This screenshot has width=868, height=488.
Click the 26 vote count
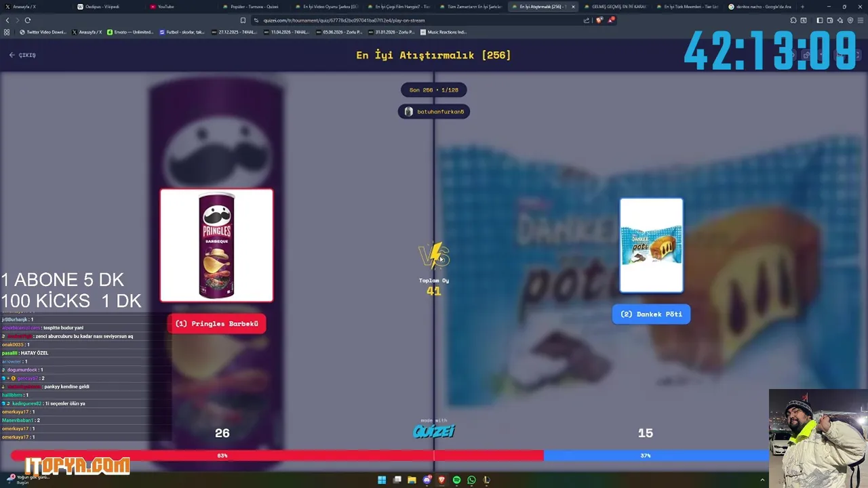pos(222,433)
